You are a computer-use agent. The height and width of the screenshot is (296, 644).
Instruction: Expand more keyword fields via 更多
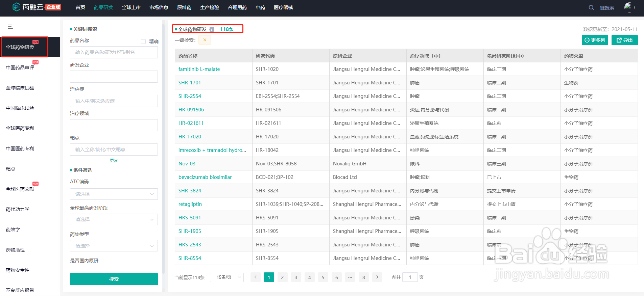[114, 160]
